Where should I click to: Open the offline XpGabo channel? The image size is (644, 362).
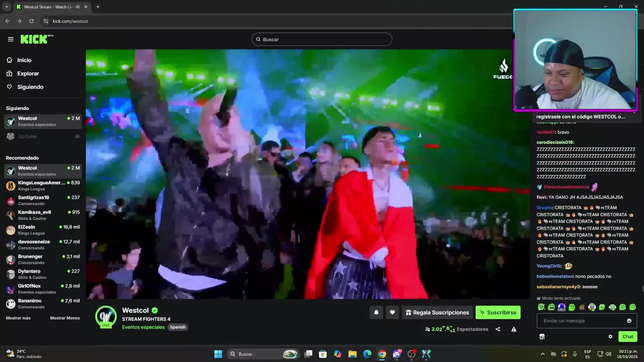(43, 136)
